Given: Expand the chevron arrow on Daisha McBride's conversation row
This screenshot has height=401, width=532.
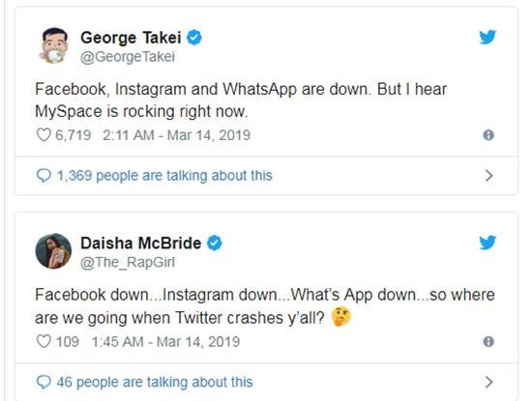Looking at the screenshot, I should click(x=488, y=382).
